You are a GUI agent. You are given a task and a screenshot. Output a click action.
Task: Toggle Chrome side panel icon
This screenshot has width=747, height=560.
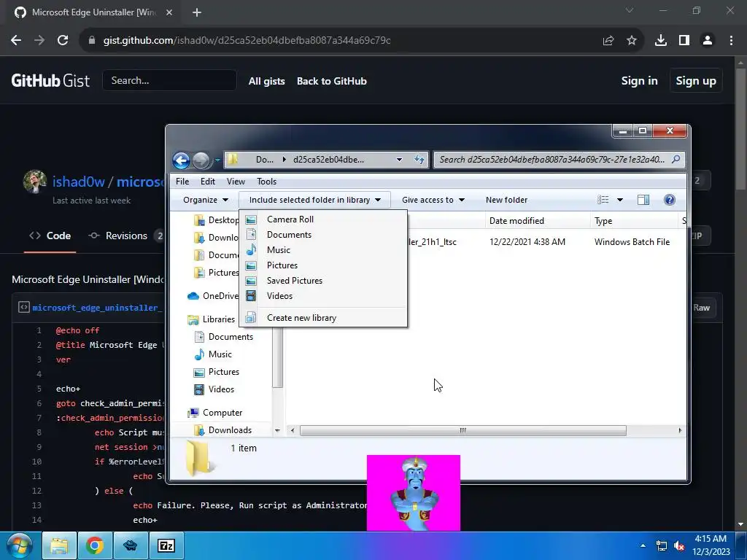point(684,41)
